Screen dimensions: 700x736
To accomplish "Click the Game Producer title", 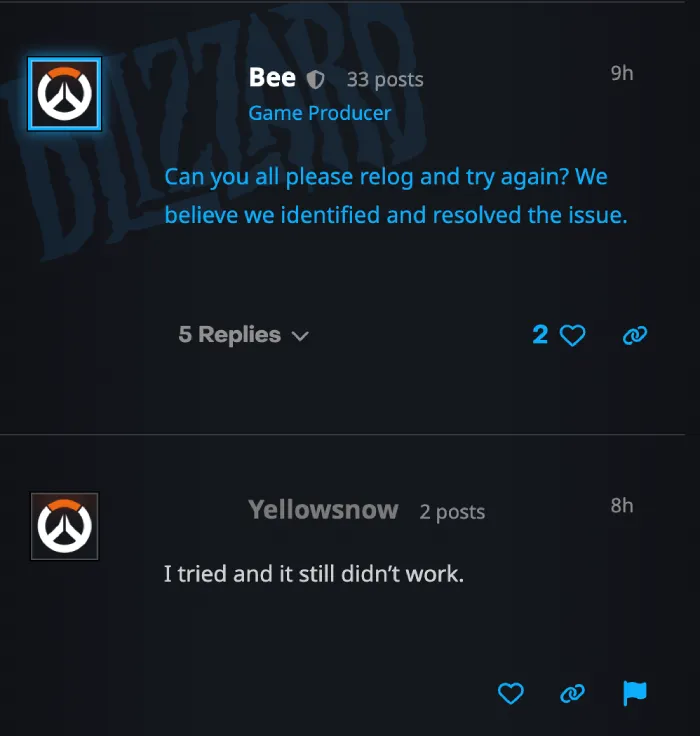I will tap(320, 113).
